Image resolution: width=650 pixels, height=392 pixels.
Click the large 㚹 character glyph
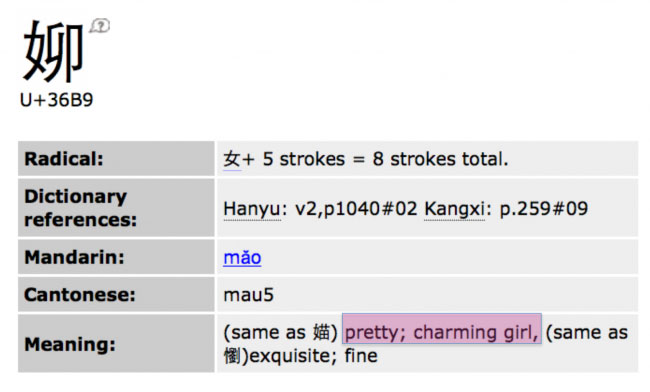point(53,51)
